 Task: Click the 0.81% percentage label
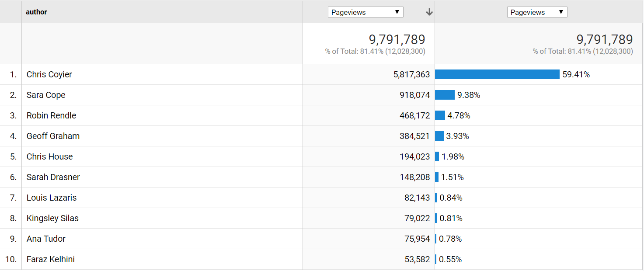(451, 218)
